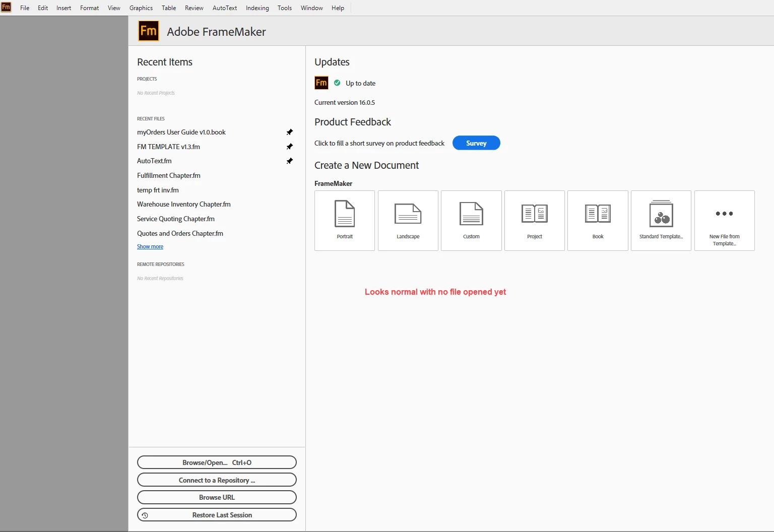The image size is (774, 532).
Task: Open AutoText.fm from recent files
Action: tap(154, 161)
